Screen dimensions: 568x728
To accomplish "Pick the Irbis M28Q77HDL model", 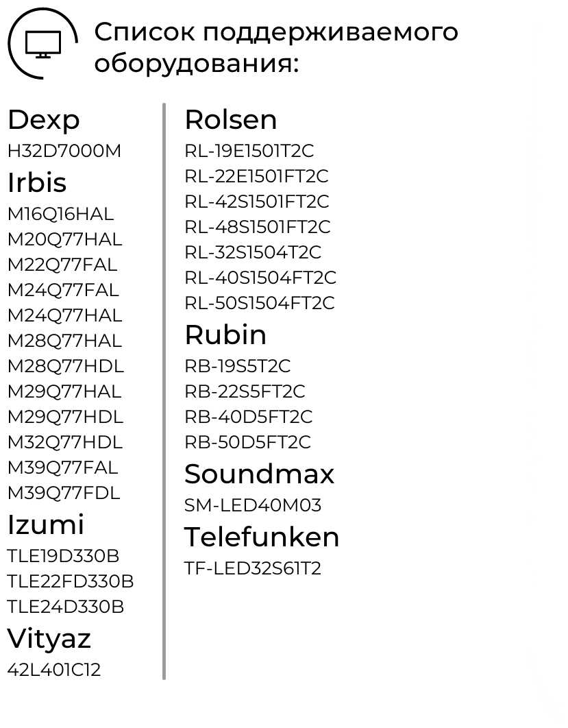I will [66, 366].
